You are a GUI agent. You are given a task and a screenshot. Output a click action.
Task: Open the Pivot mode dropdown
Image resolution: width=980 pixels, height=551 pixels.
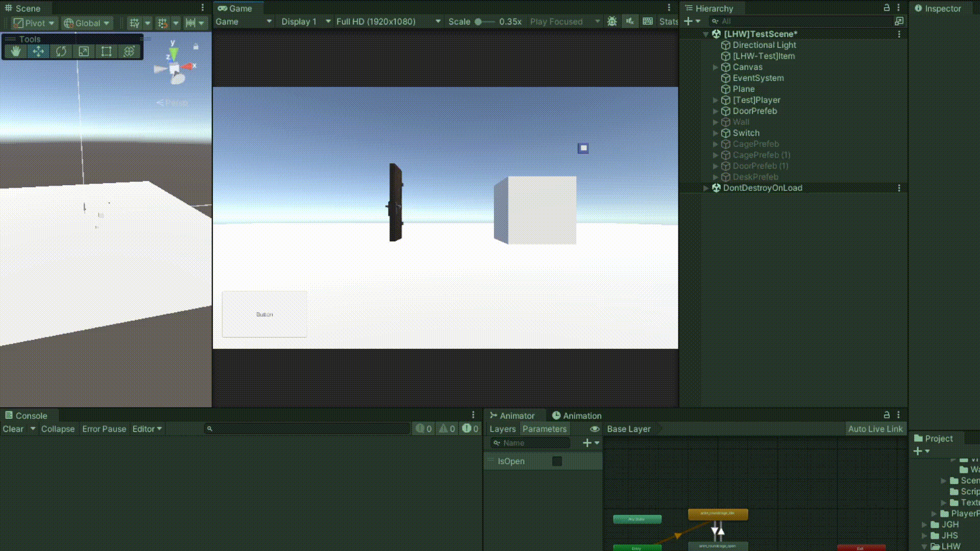click(x=34, y=23)
